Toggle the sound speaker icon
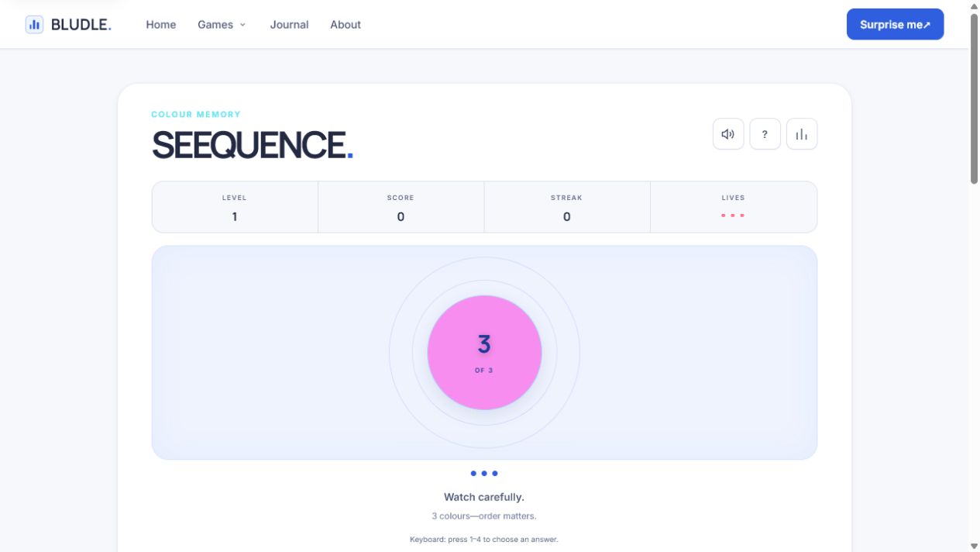Viewport: 980px width, 552px height. (728, 134)
